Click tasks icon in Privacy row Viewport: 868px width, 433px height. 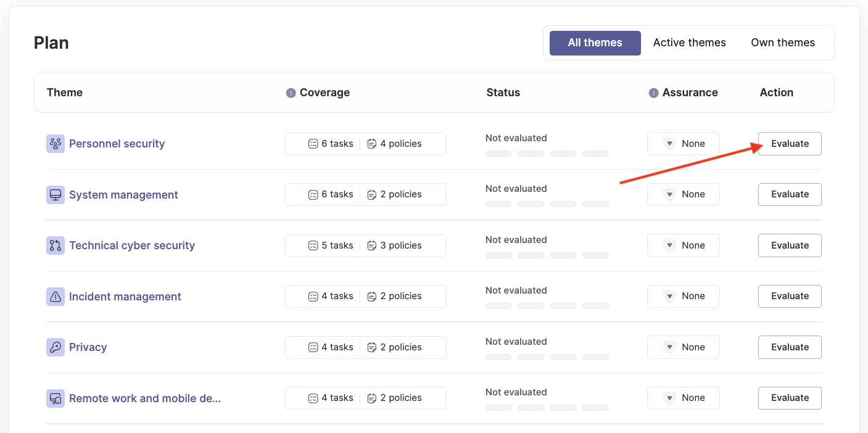pos(313,347)
